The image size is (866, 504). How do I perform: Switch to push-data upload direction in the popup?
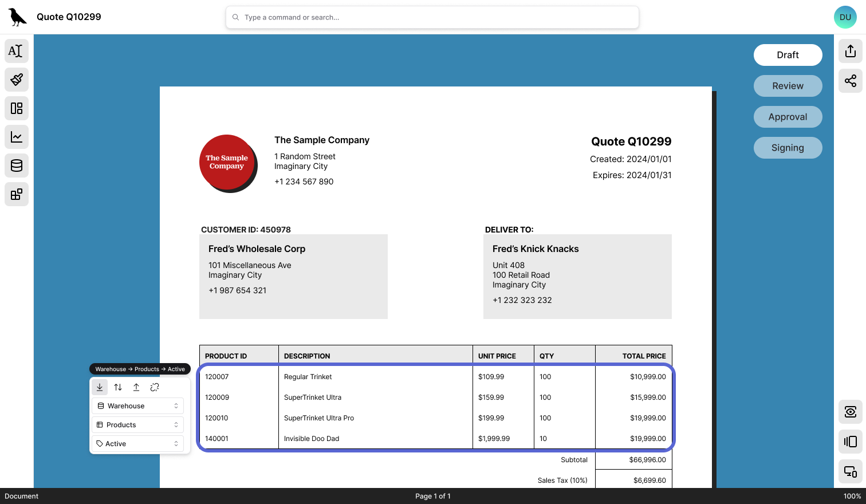136,387
